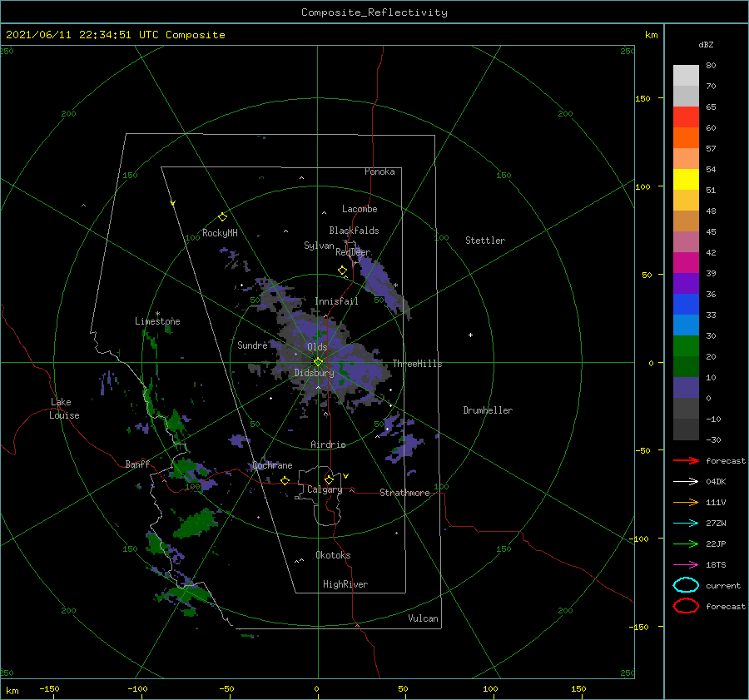Click the Vulcan town label

click(x=424, y=618)
